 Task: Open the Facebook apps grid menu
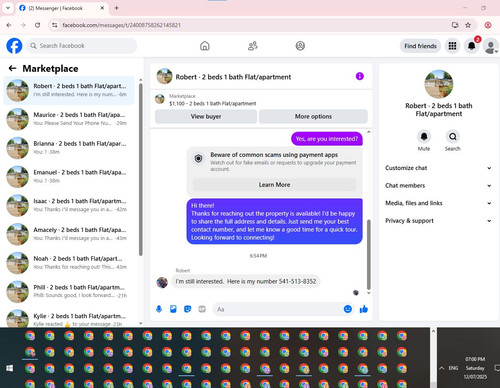[452, 46]
